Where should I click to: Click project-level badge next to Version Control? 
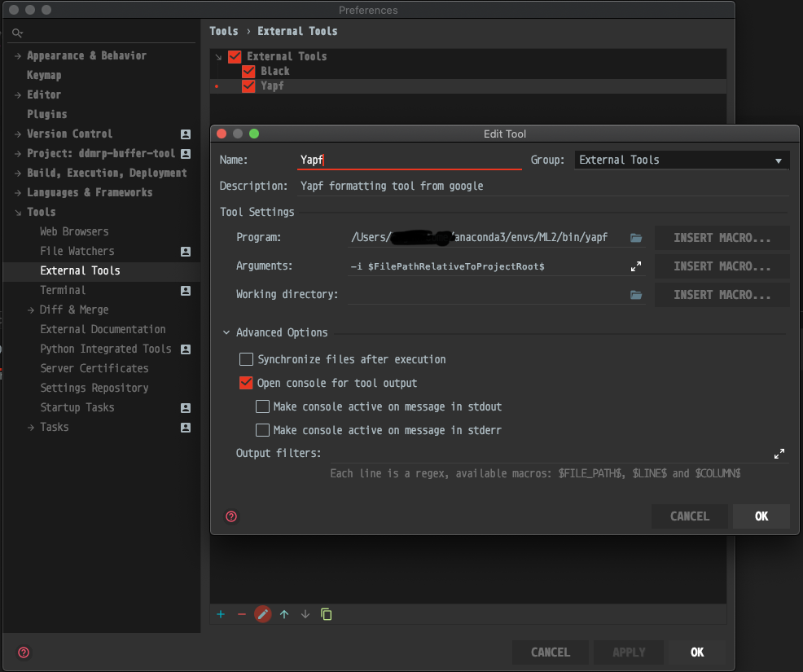click(186, 134)
